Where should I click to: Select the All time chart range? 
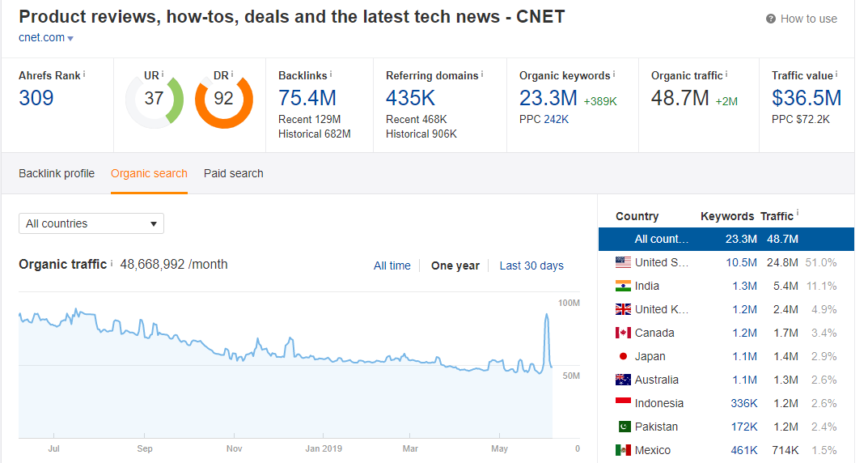tap(392, 265)
